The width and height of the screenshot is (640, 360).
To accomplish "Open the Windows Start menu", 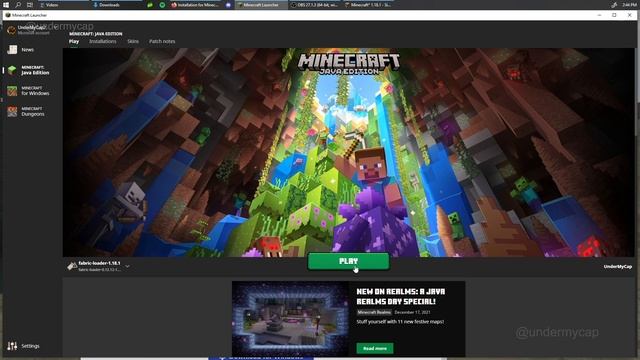I will tap(6, 4).
